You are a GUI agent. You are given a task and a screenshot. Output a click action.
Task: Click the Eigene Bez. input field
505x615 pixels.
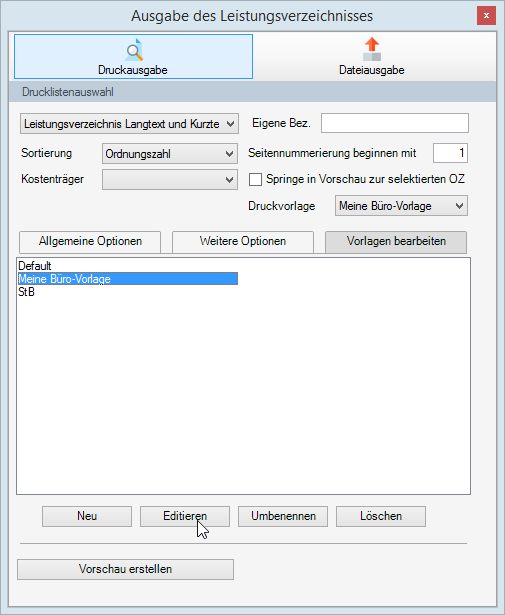395,123
